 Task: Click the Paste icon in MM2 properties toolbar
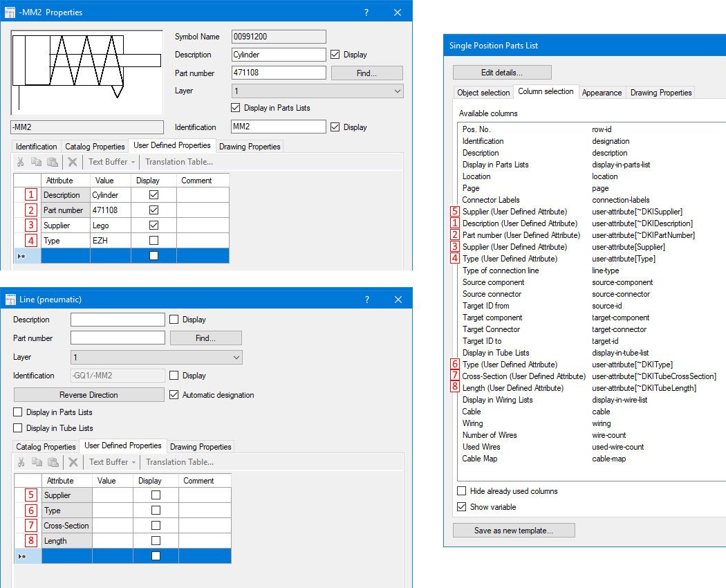(53, 161)
